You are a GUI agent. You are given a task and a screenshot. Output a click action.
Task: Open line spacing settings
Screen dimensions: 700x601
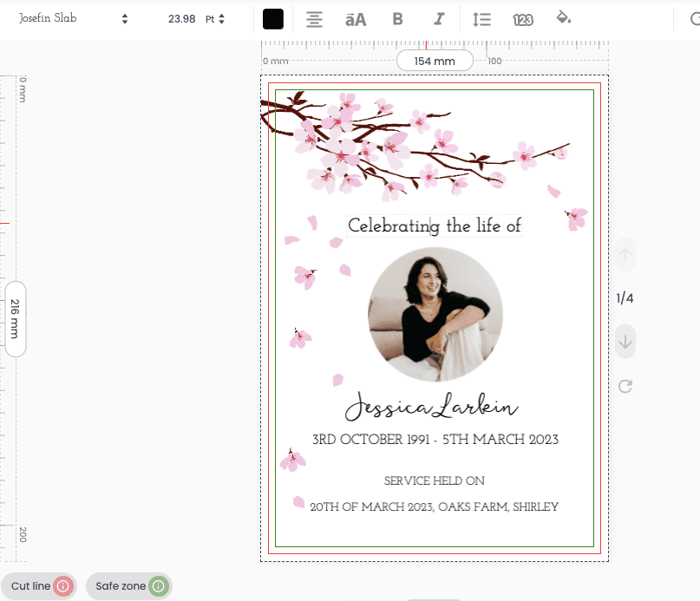coord(481,19)
